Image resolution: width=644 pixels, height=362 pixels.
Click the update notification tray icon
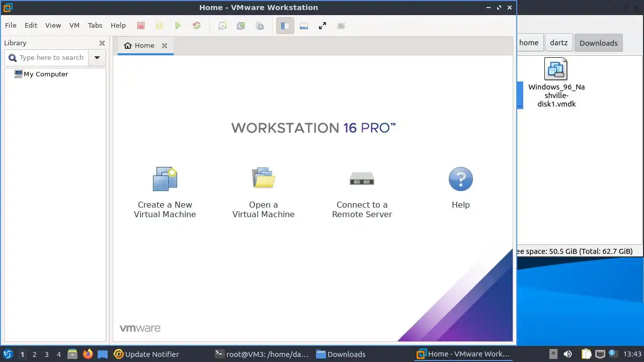coord(612,354)
